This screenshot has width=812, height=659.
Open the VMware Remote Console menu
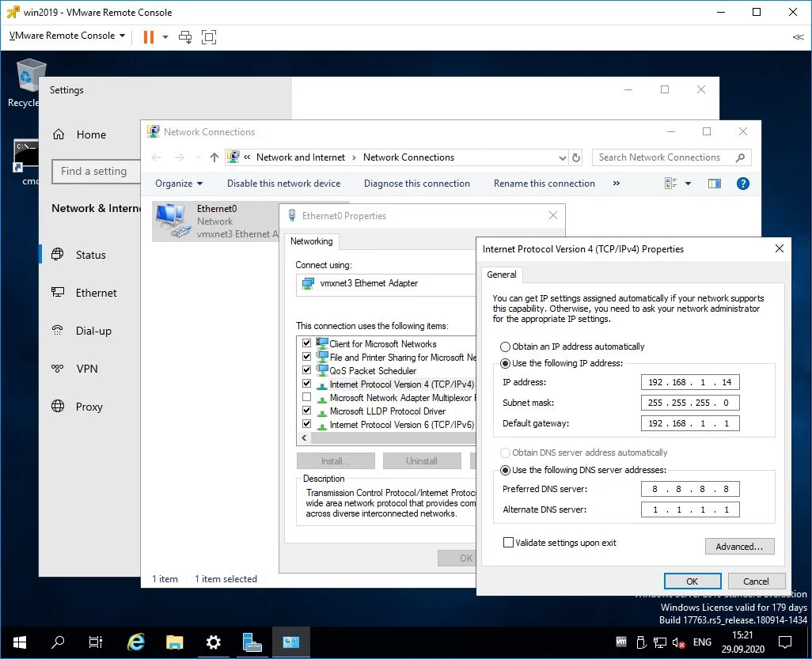tap(67, 36)
